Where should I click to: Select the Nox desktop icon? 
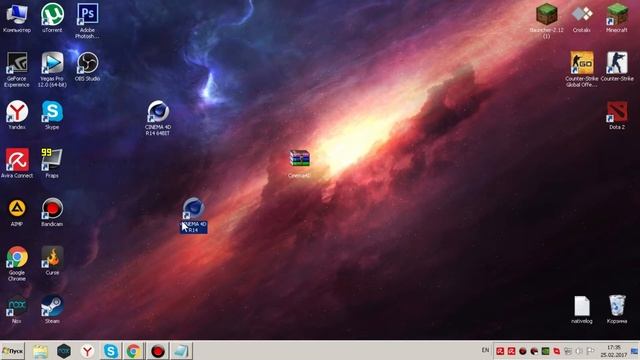17,309
